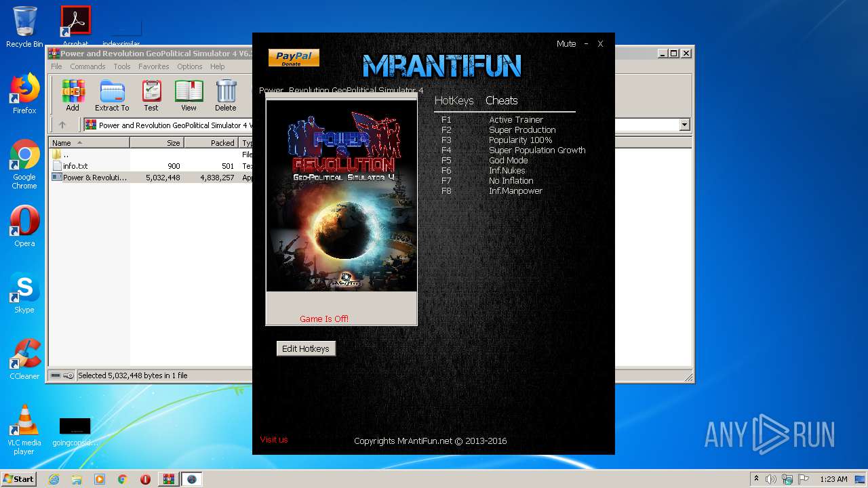Click the F1 hotkey label
Screen dimensions: 868x488
pyautogui.click(x=446, y=120)
